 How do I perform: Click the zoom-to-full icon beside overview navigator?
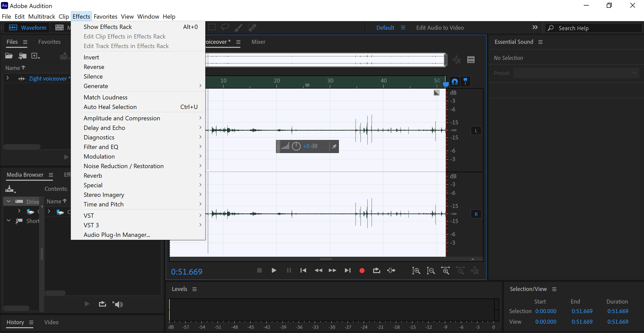456,60
